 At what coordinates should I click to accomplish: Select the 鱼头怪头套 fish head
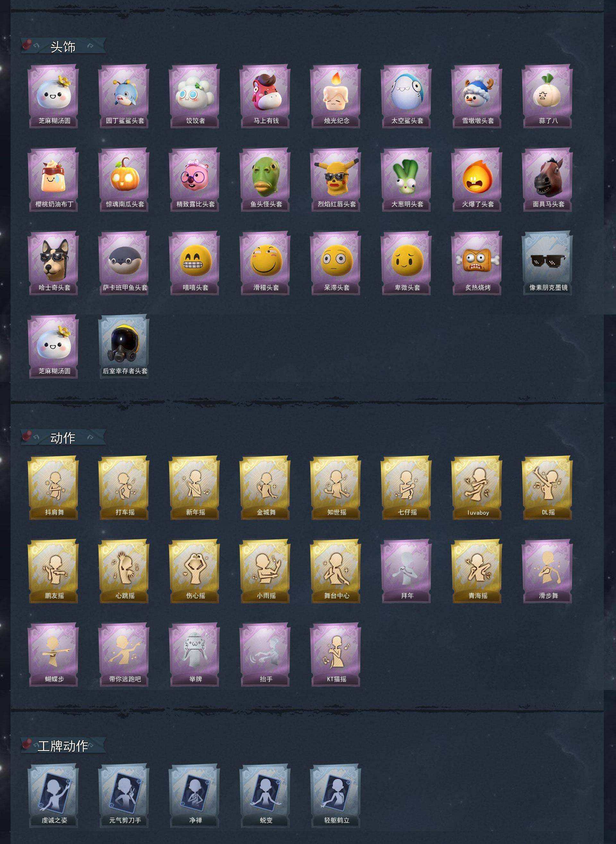point(266,180)
